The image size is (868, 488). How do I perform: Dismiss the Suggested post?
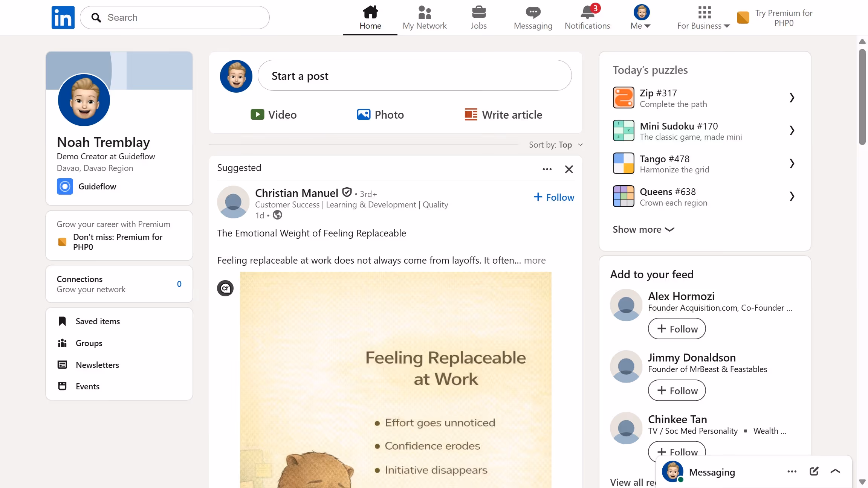569,169
